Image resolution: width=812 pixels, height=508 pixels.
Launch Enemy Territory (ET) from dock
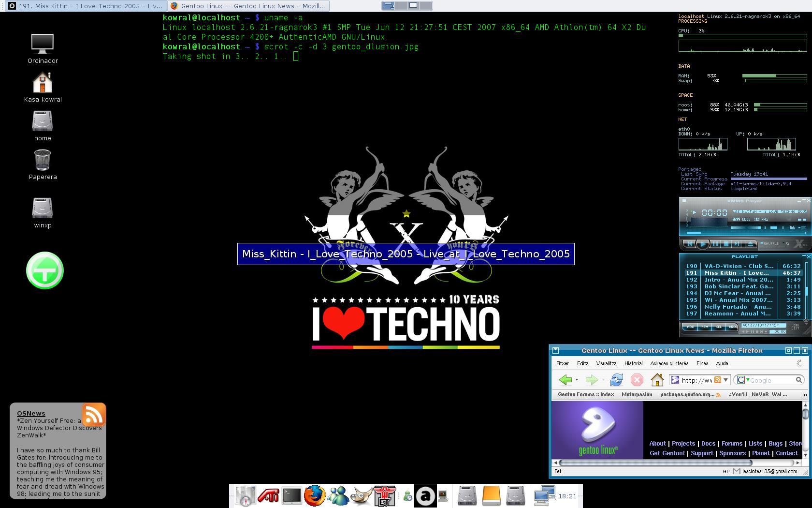click(x=385, y=496)
